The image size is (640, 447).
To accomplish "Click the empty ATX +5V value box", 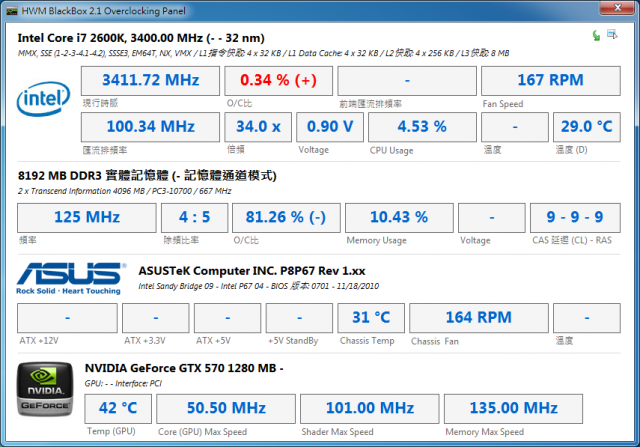I will [x=227, y=318].
